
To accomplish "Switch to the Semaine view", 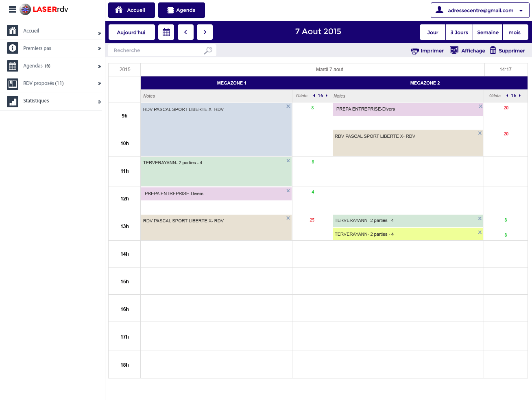I will point(488,33).
